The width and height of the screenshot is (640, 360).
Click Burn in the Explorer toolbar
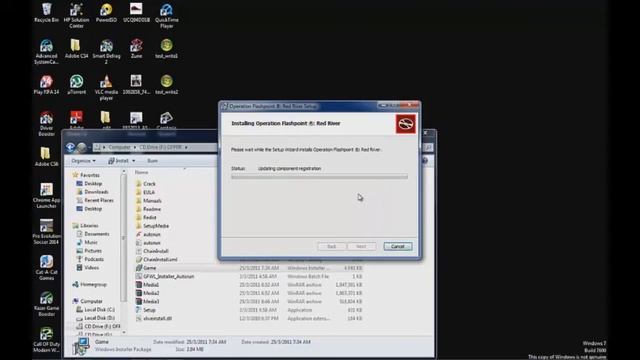(152, 161)
